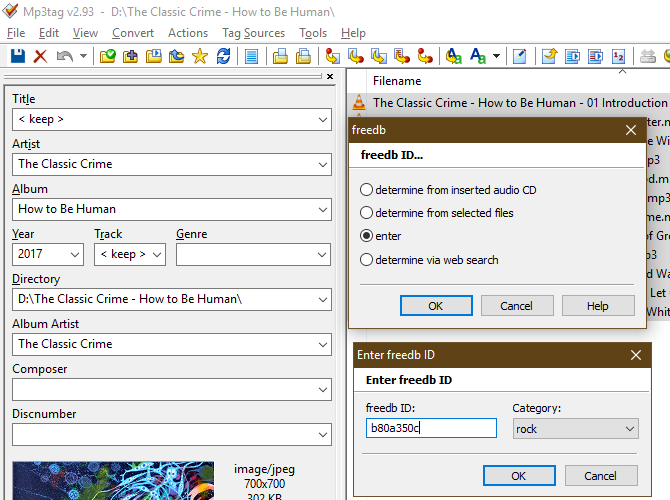Select the 'enter' radio option
Image resolution: width=670 pixels, height=500 pixels.
click(381, 236)
